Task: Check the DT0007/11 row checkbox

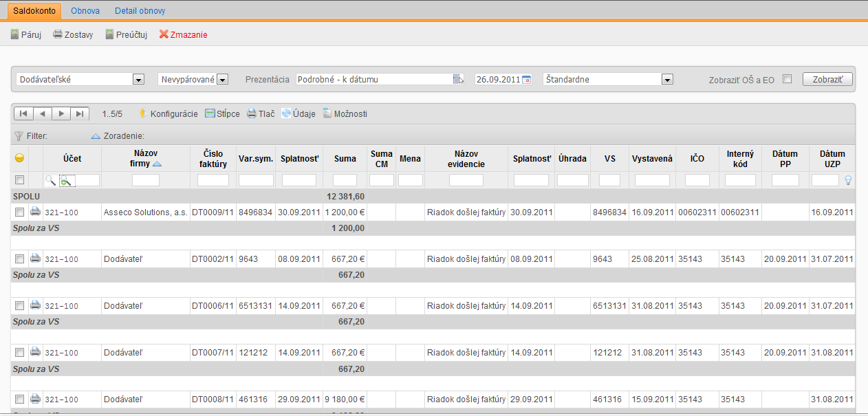Action: coord(20,353)
